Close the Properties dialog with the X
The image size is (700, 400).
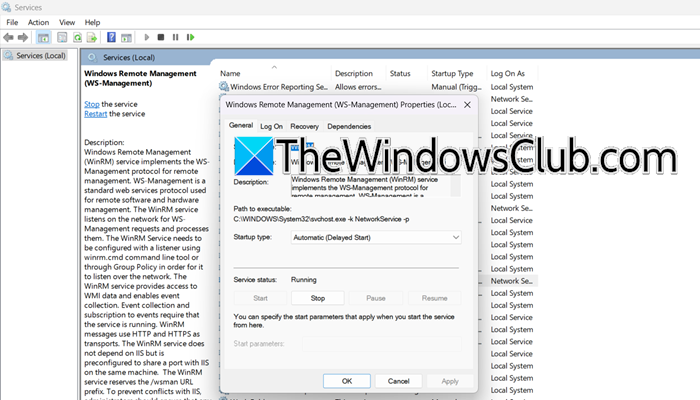pyautogui.click(x=467, y=105)
